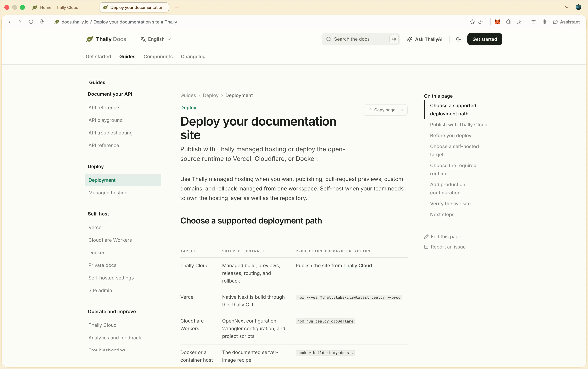Open the fox extension icon
Screen dimensions: 588x369
tap(497, 22)
